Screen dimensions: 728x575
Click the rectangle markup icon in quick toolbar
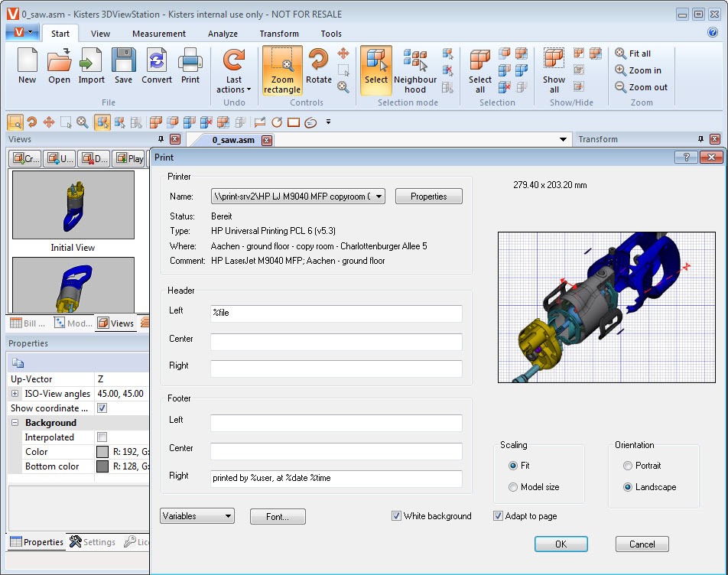[294, 122]
